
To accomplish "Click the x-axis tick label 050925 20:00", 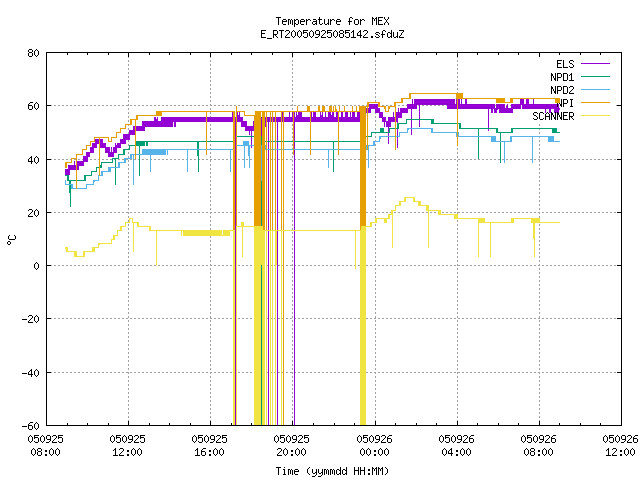I will coord(291,446).
